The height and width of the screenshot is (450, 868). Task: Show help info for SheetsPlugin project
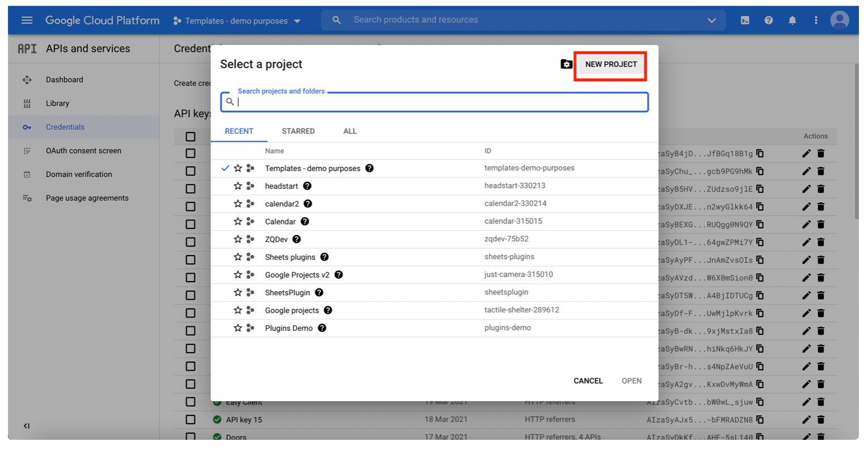(319, 292)
